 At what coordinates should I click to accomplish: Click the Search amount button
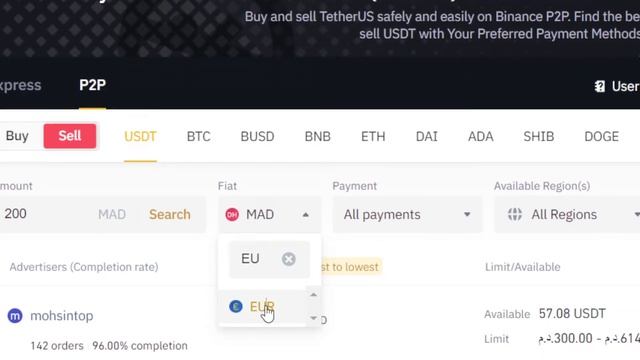(169, 215)
